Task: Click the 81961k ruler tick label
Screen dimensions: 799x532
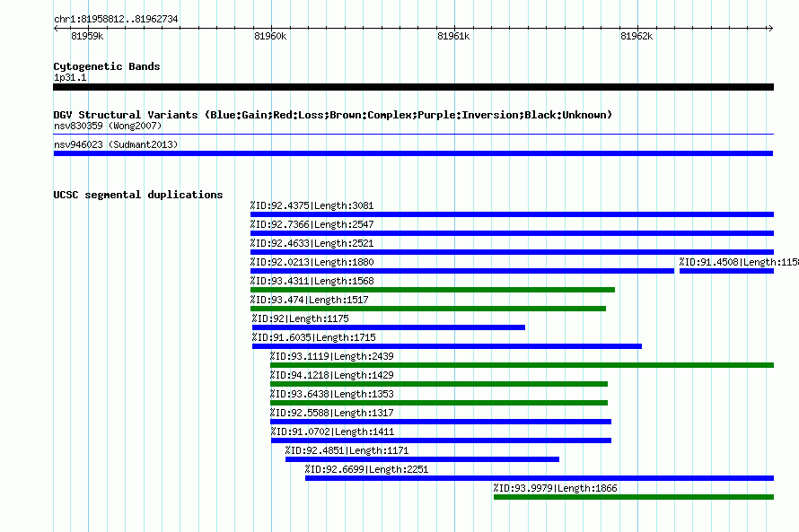Action: coord(453,36)
